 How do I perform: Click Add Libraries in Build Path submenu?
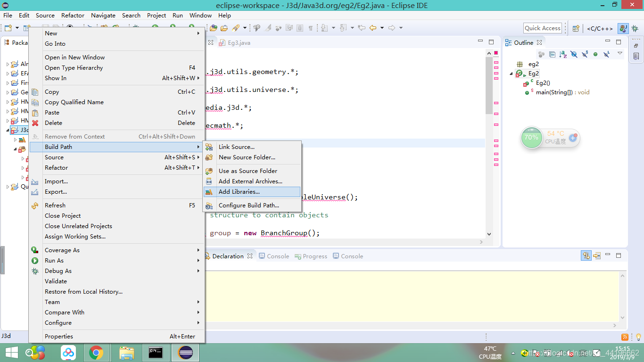click(x=252, y=192)
